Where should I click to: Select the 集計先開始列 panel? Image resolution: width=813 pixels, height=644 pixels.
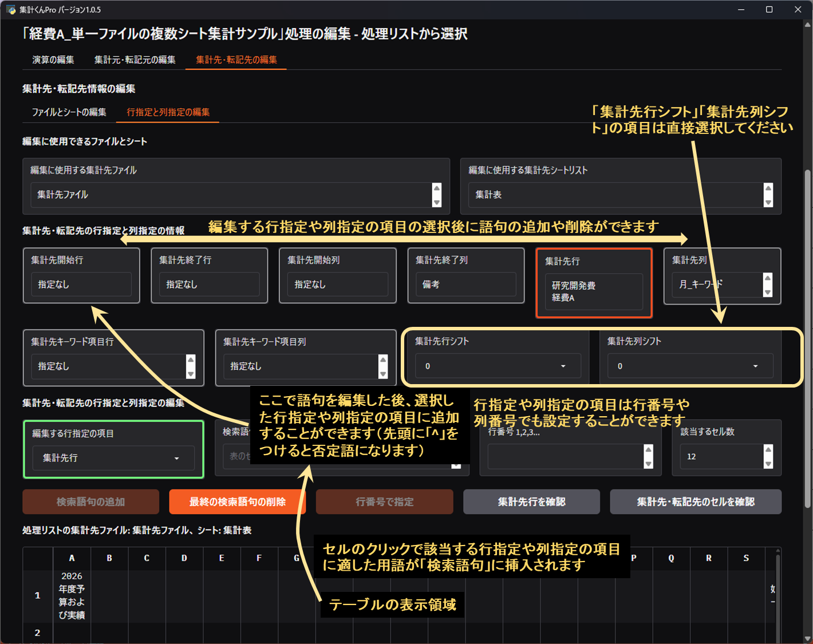coord(338,275)
